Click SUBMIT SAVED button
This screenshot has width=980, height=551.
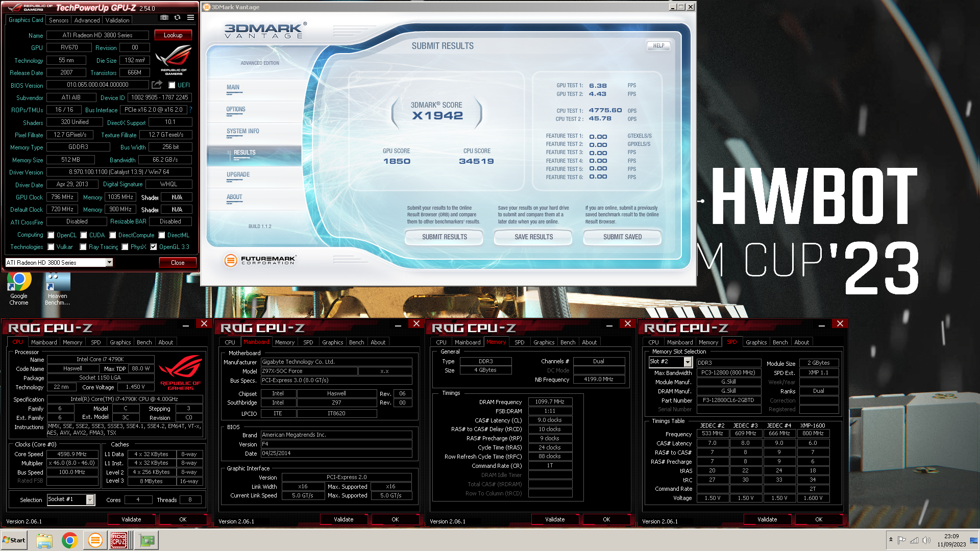click(x=623, y=237)
